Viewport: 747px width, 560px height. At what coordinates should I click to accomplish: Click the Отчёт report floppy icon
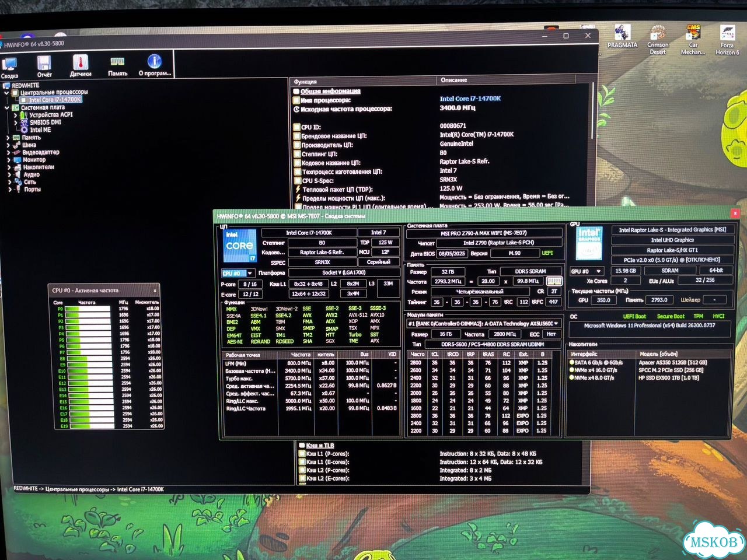44,62
